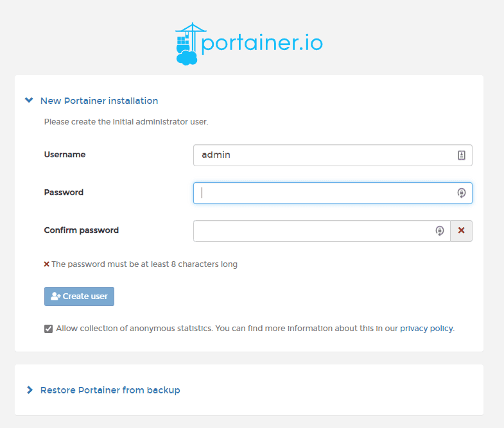The width and height of the screenshot is (504, 428).
Task: Click the Username label
Action: coord(65,155)
